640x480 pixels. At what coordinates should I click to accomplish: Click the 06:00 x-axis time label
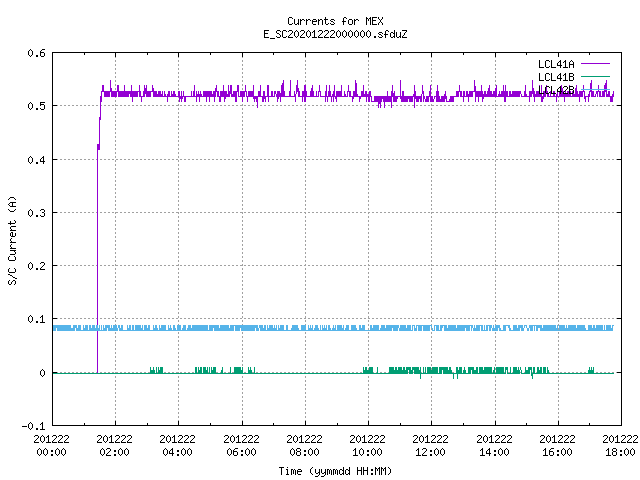[242, 452]
